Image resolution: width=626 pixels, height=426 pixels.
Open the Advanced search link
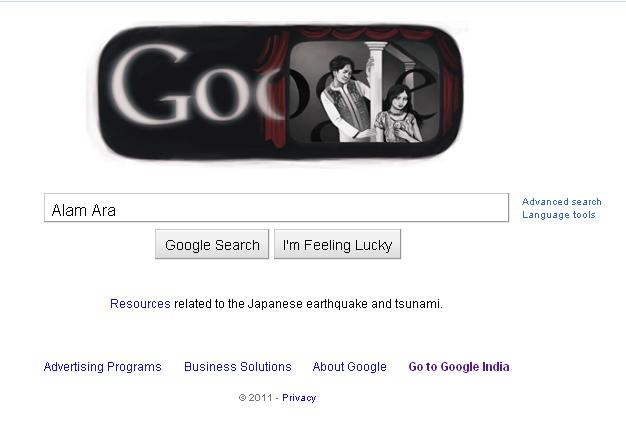pyautogui.click(x=561, y=202)
